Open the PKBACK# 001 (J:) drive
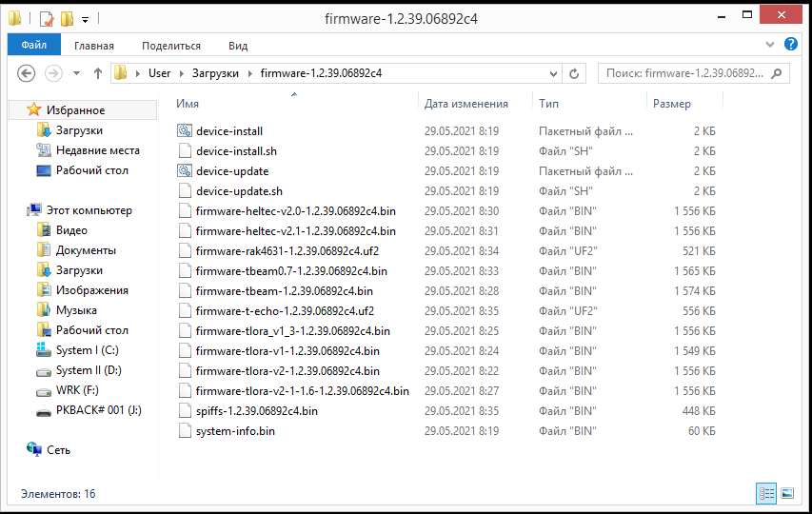The height and width of the screenshot is (514, 812). pos(99,410)
